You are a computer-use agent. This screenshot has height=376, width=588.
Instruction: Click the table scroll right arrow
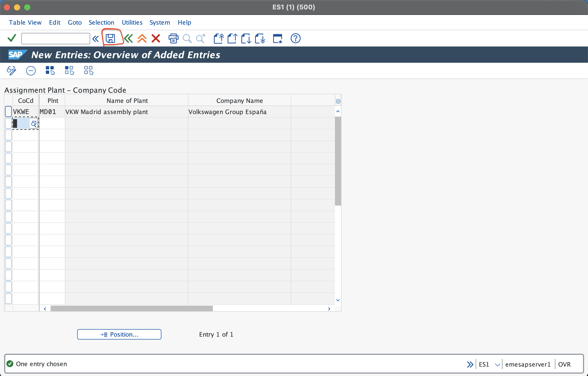click(x=329, y=309)
